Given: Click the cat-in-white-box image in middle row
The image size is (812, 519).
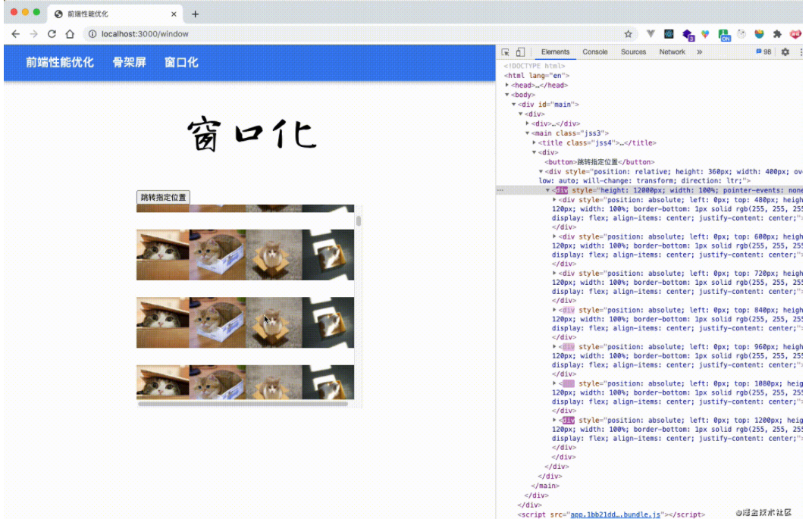Looking at the screenshot, I should (x=218, y=322).
